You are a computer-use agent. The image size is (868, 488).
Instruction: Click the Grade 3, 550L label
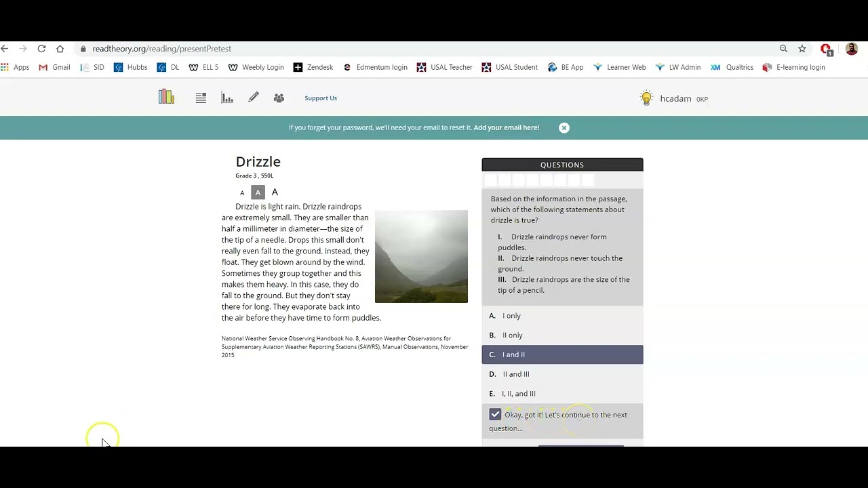254,176
